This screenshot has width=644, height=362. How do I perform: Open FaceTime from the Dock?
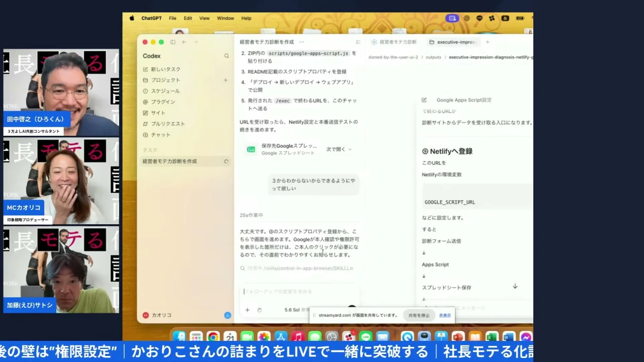tap(247, 337)
